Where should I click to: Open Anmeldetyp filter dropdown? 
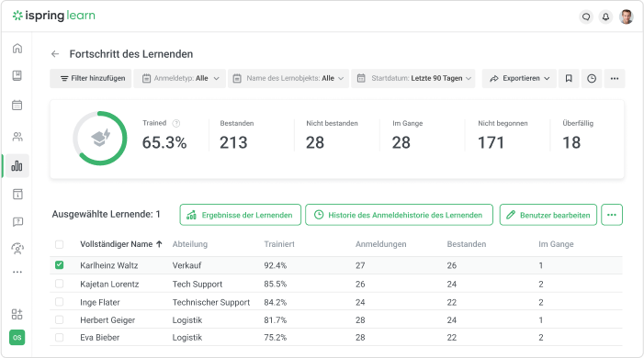[x=179, y=78]
